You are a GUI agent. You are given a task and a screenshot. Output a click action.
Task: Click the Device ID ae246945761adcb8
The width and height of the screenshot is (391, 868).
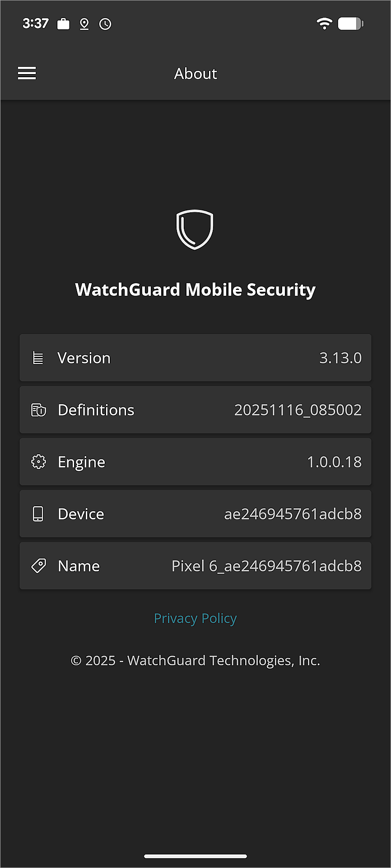point(293,513)
